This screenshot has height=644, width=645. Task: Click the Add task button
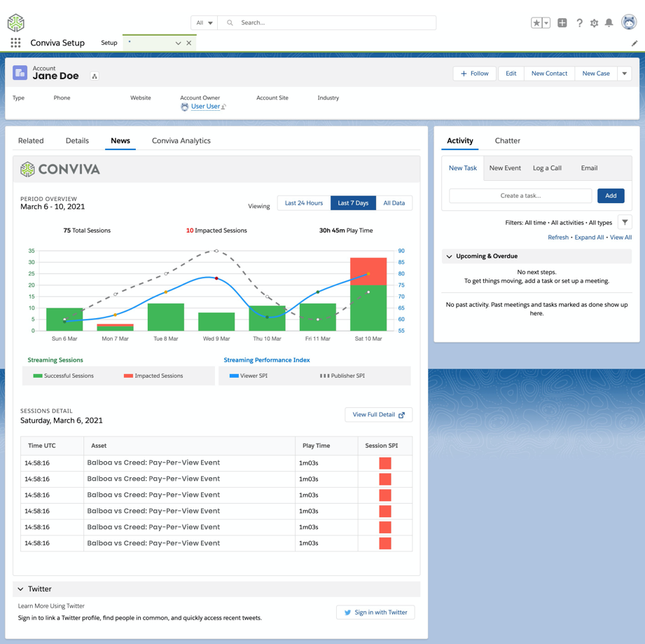coord(611,196)
